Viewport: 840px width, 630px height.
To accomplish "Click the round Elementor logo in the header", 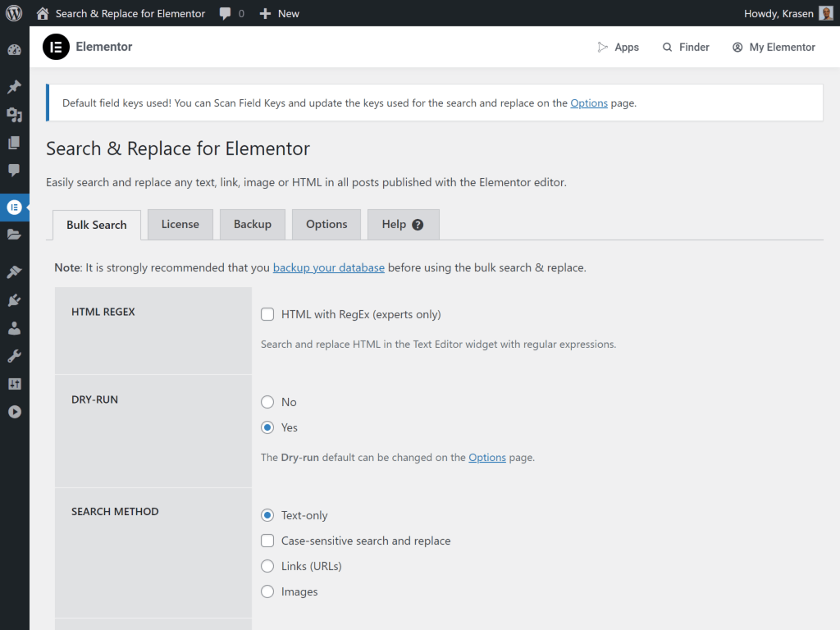I will [56, 47].
